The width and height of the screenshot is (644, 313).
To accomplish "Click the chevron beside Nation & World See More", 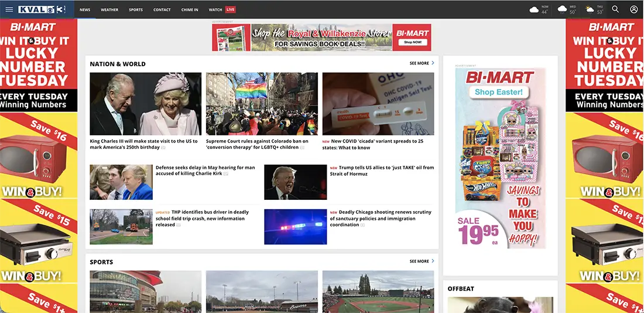I will pyautogui.click(x=433, y=63).
